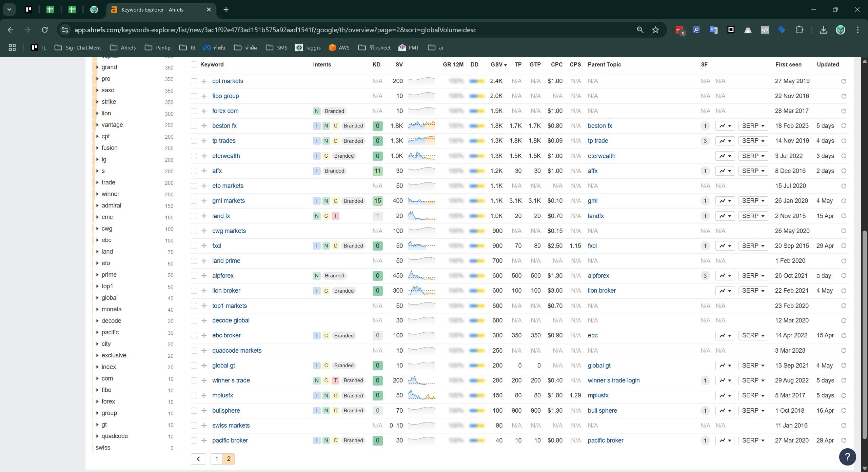
Task: Expand the moneta term in sidebar
Action: 97,309
